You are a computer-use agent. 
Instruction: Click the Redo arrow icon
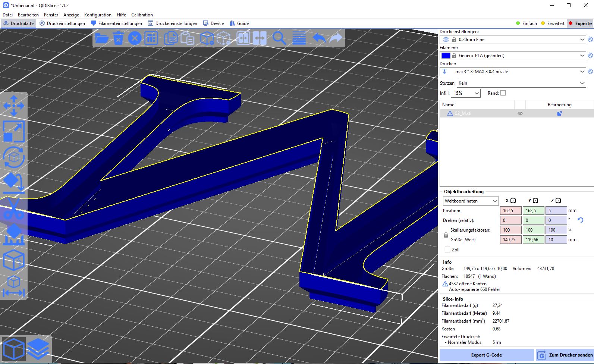(336, 38)
